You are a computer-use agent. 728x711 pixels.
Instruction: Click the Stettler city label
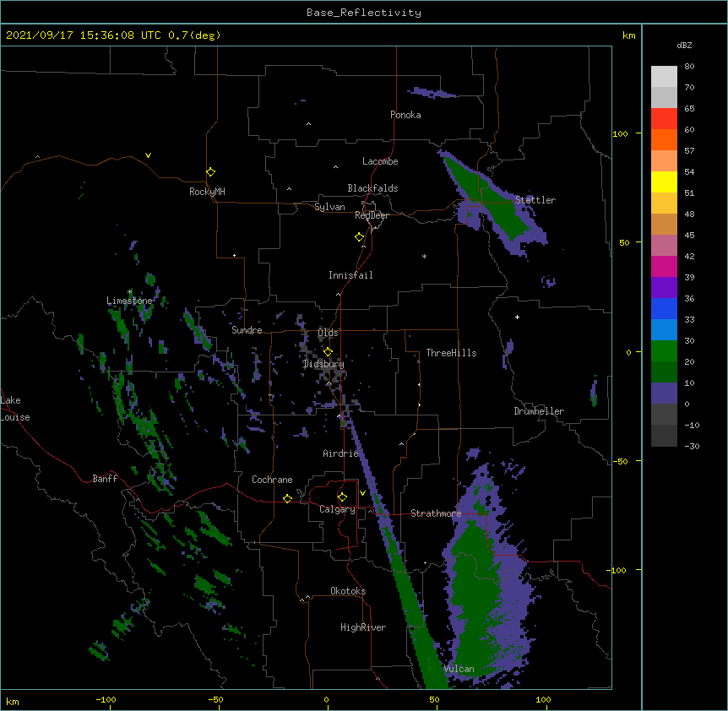coord(535,200)
